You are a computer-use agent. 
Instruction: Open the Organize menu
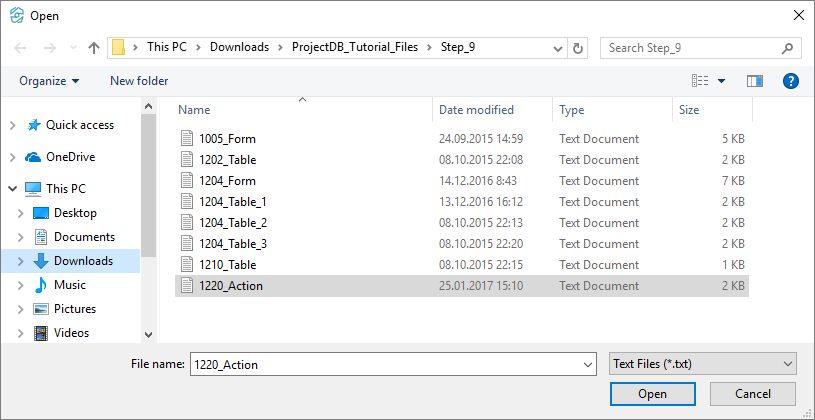click(x=48, y=81)
